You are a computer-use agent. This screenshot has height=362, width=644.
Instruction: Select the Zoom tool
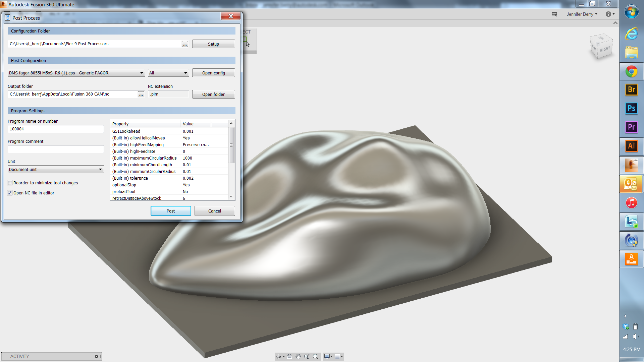point(307,357)
